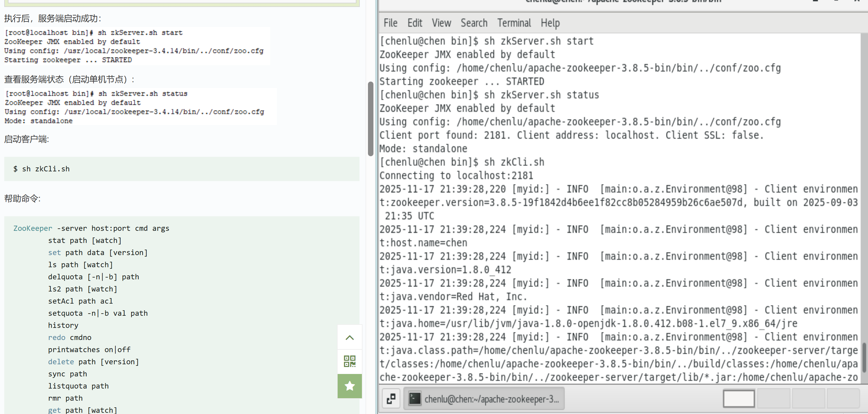Switch to the second workspace in the switcher
This screenshot has width=868, height=414.
click(x=774, y=399)
